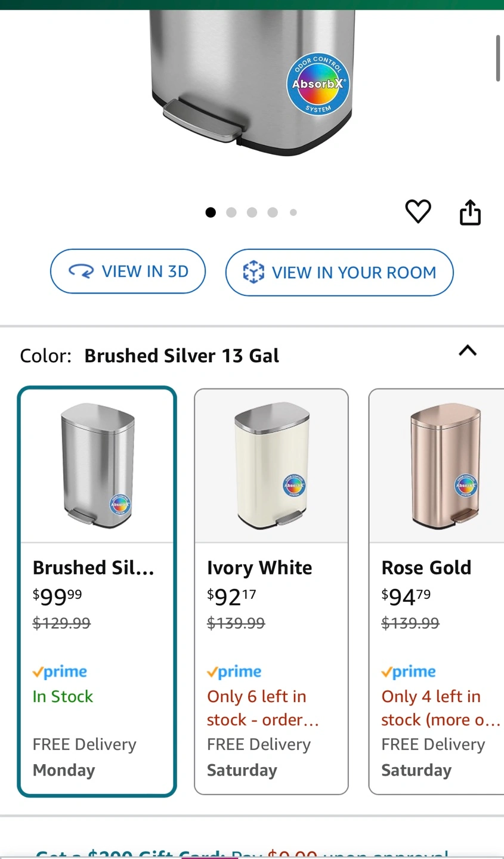Collapse the Color options chevron
This screenshot has height=859, width=504.
click(x=468, y=351)
